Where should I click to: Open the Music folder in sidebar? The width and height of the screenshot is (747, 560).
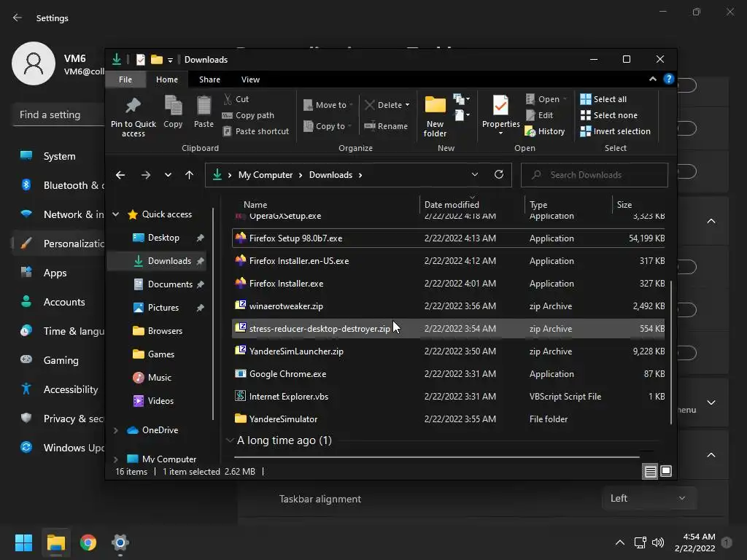159,377
